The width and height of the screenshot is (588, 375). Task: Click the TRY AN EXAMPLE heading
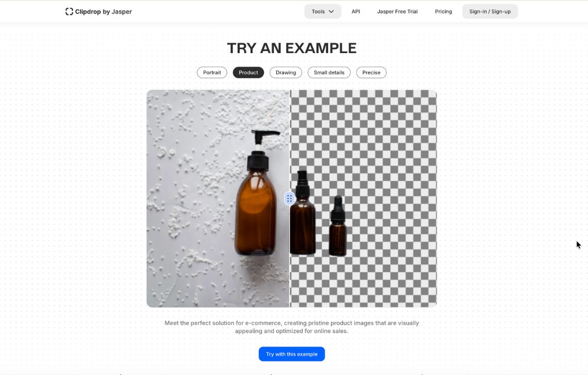(292, 48)
